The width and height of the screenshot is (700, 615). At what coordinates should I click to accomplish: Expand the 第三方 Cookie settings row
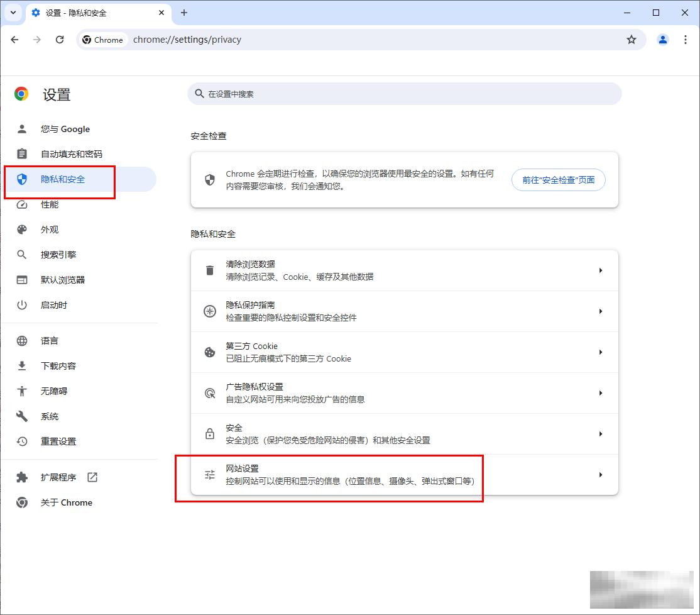point(404,352)
